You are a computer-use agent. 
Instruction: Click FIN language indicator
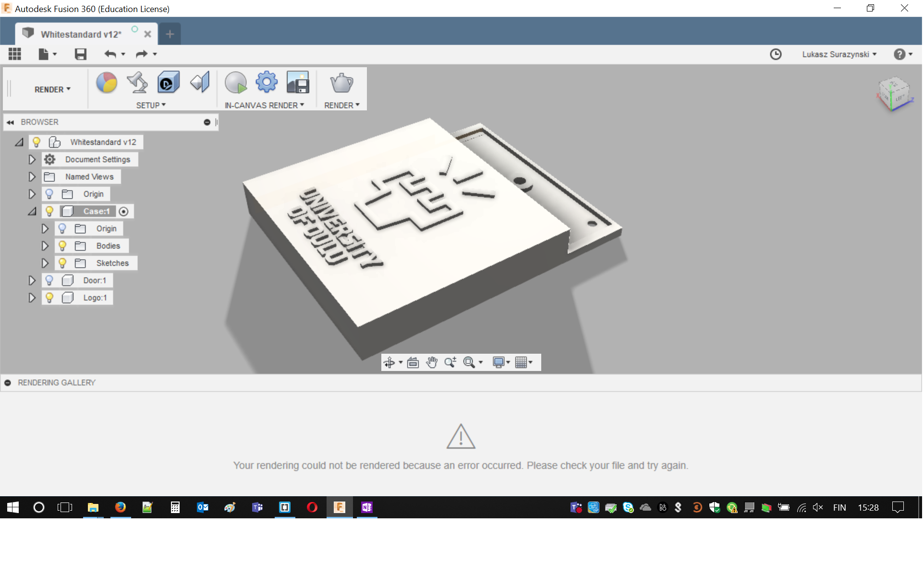tap(839, 508)
